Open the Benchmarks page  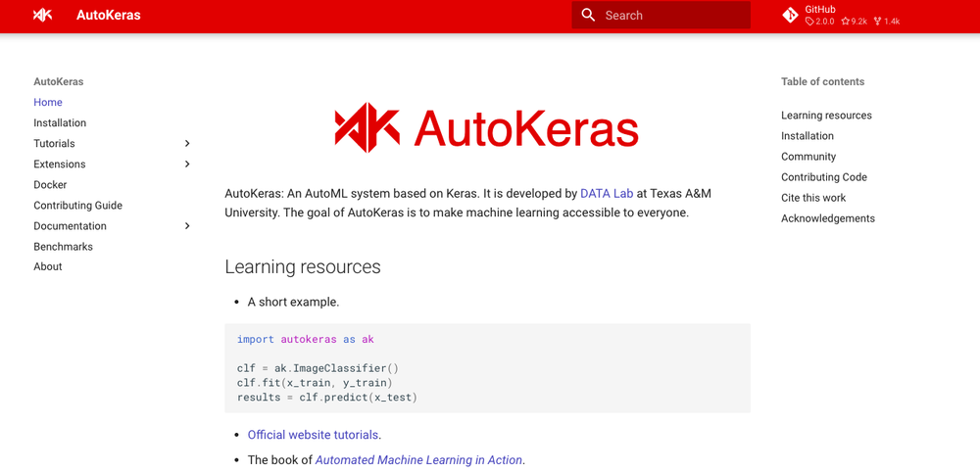click(63, 247)
